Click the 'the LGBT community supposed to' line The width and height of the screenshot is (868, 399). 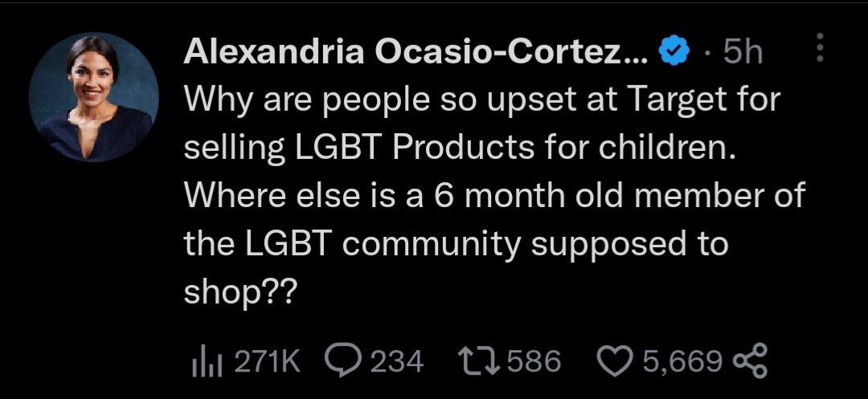click(x=455, y=244)
